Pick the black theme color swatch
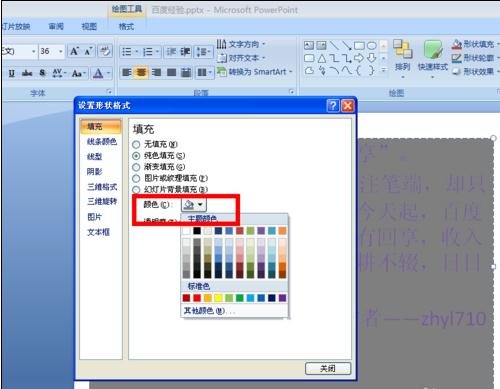The width and height of the screenshot is (500, 389). [x=197, y=231]
